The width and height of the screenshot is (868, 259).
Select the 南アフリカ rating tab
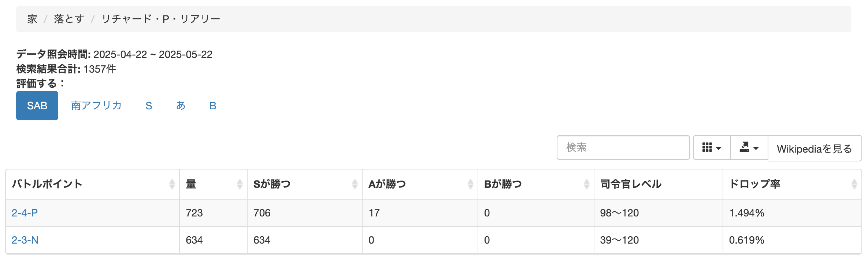96,106
